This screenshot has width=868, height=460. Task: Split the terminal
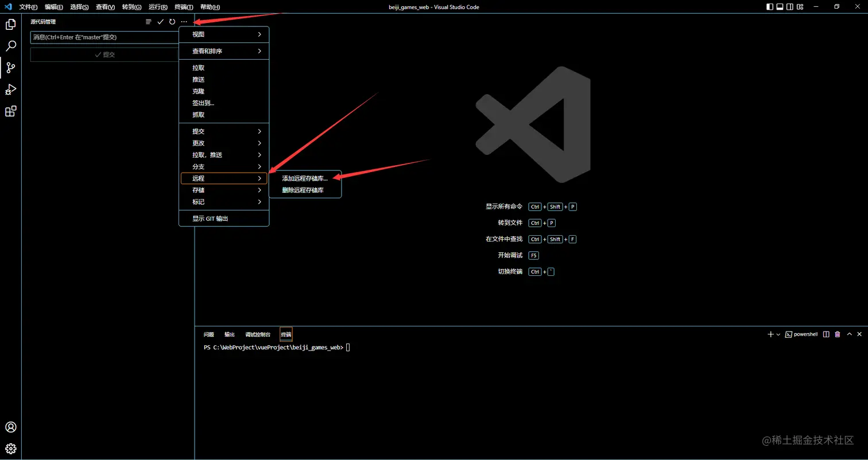(826, 334)
